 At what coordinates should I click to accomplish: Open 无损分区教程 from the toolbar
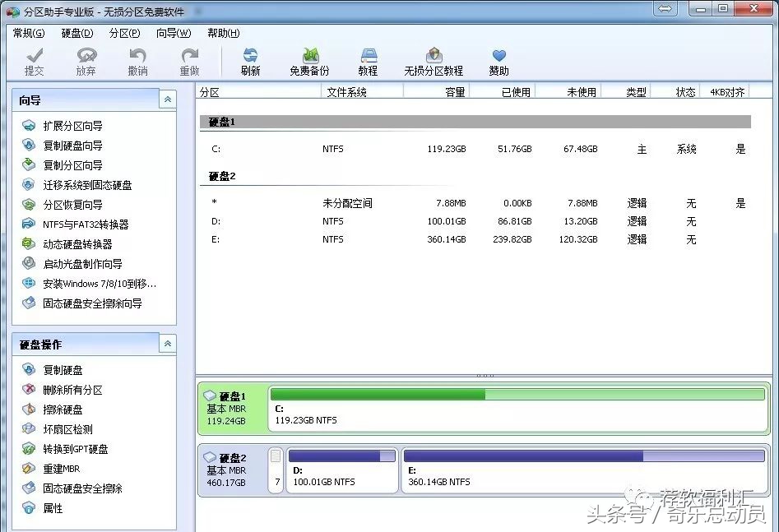click(433, 59)
